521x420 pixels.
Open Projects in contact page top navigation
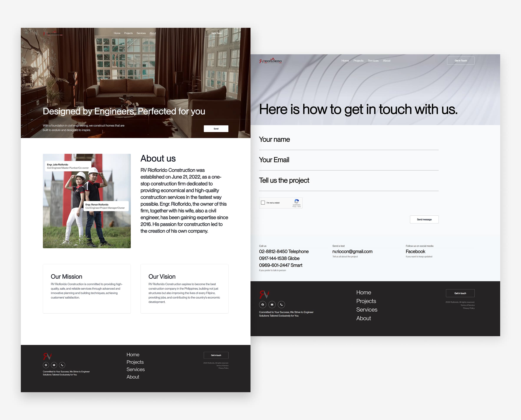358,61
